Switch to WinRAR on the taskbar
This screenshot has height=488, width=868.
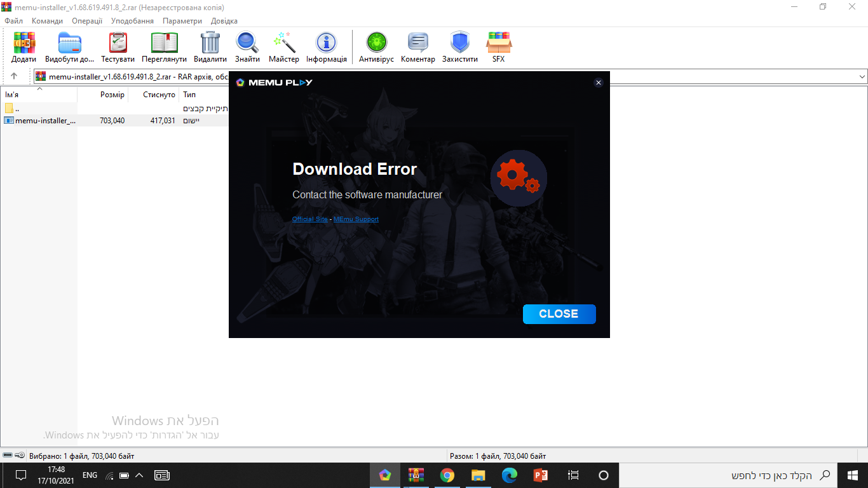point(416,475)
